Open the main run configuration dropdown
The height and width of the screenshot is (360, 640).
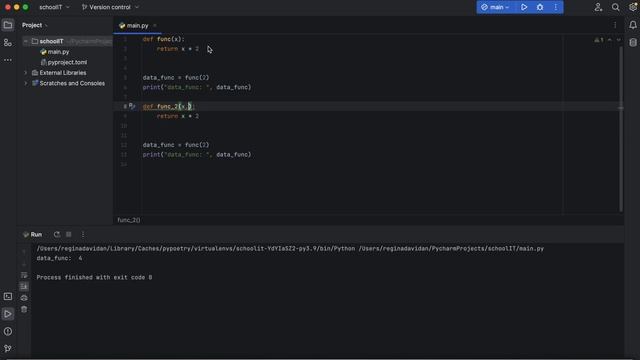(496, 7)
